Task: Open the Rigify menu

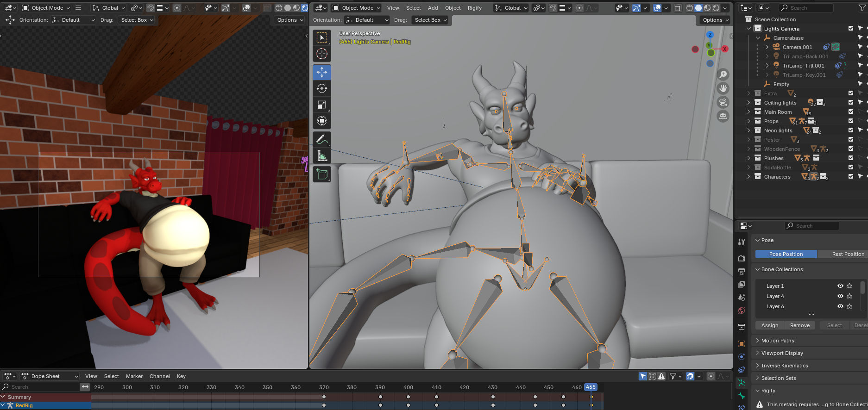Action: click(474, 8)
